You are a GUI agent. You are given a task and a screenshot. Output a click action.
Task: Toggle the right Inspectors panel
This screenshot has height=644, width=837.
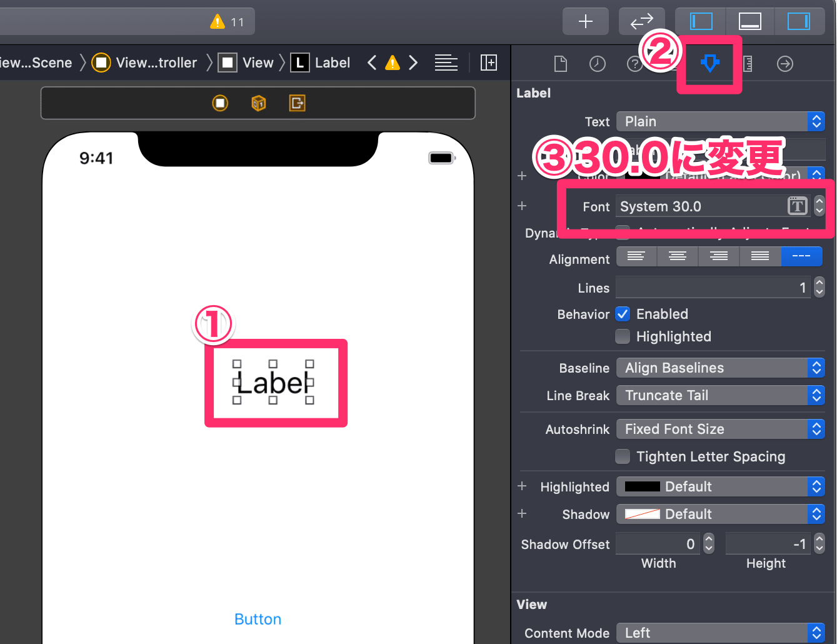point(798,22)
